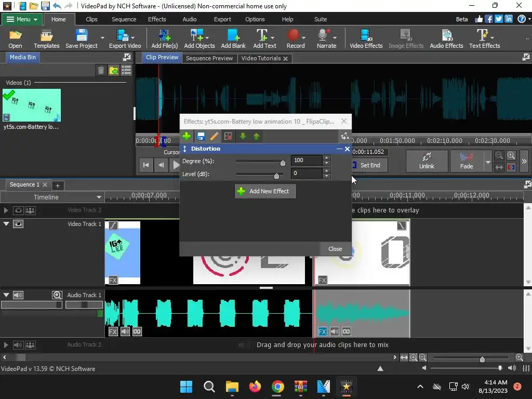532x399 pixels.
Task: Toggle link icon on selected audio clip
Action: (x=347, y=331)
